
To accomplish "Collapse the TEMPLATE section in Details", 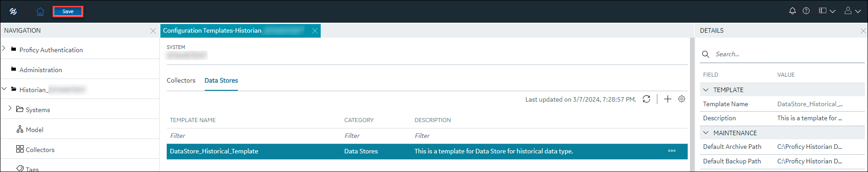I will click(706, 90).
